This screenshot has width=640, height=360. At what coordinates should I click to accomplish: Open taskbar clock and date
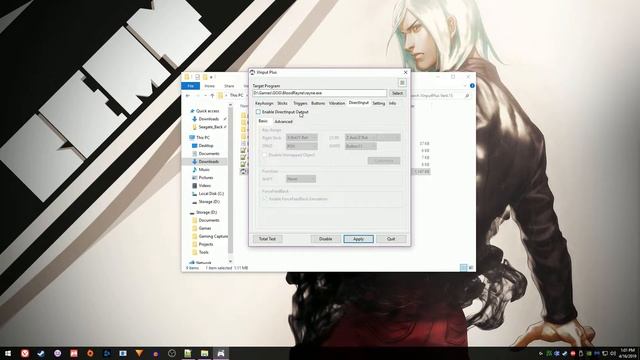[x=627, y=353]
